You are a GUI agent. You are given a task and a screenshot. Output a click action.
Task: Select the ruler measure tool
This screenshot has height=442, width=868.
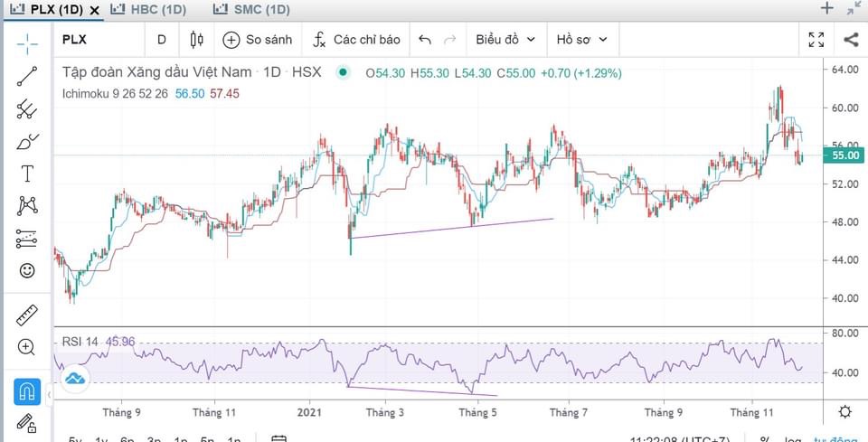[x=26, y=315]
